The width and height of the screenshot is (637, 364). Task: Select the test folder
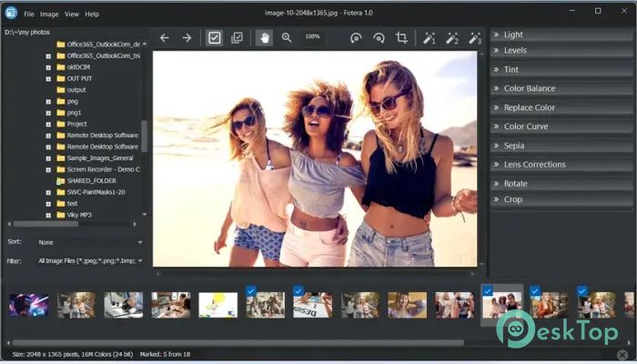tap(72, 204)
